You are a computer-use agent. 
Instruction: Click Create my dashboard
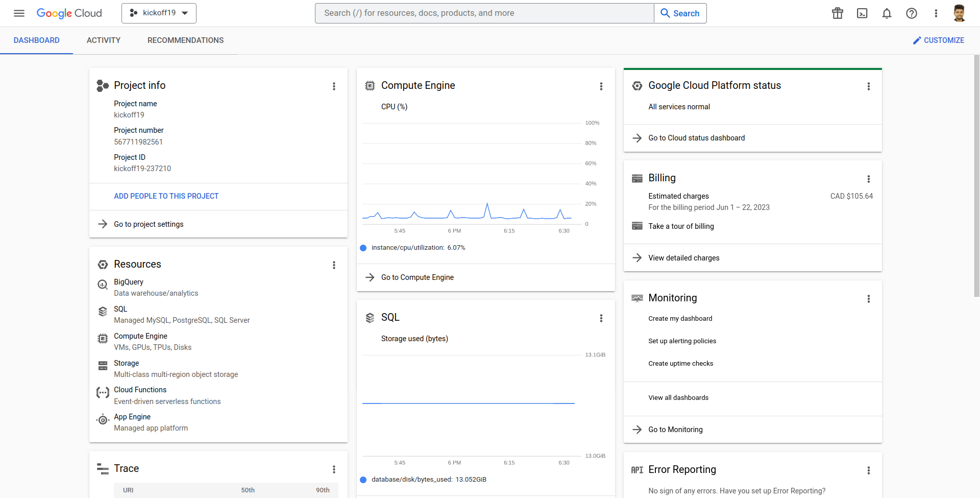point(680,318)
